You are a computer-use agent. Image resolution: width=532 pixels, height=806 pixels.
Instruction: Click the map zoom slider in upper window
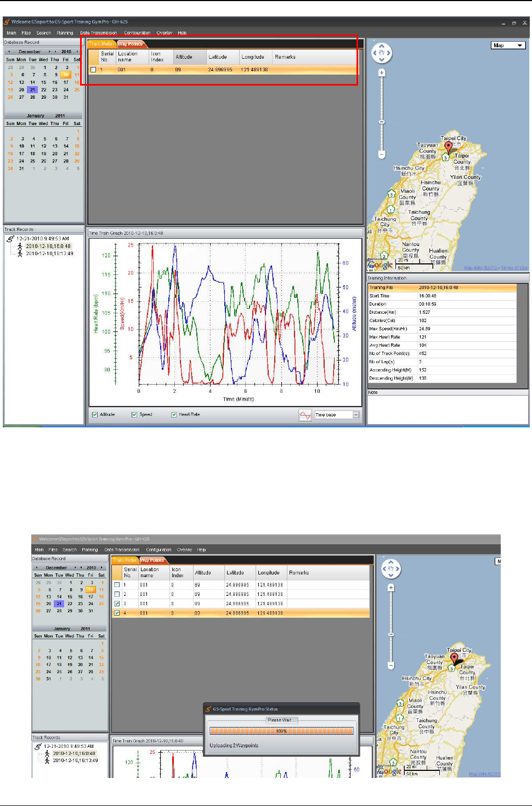point(382,122)
